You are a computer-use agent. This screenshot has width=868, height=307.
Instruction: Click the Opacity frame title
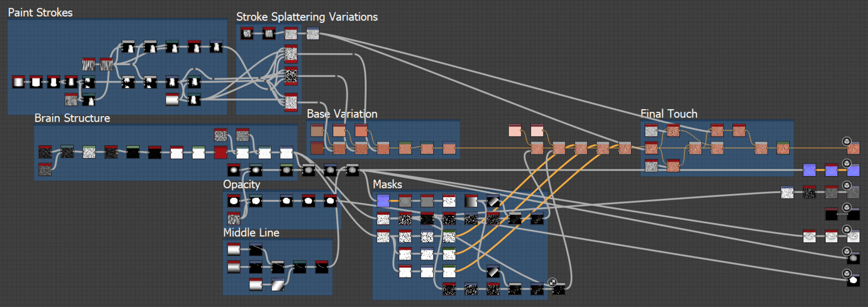pyautogui.click(x=241, y=184)
